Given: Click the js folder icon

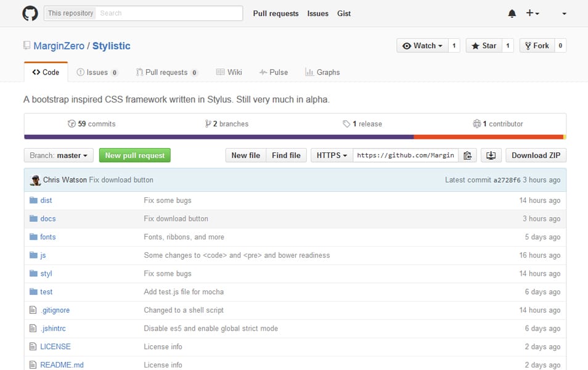Looking at the screenshot, I should (33, 255).
